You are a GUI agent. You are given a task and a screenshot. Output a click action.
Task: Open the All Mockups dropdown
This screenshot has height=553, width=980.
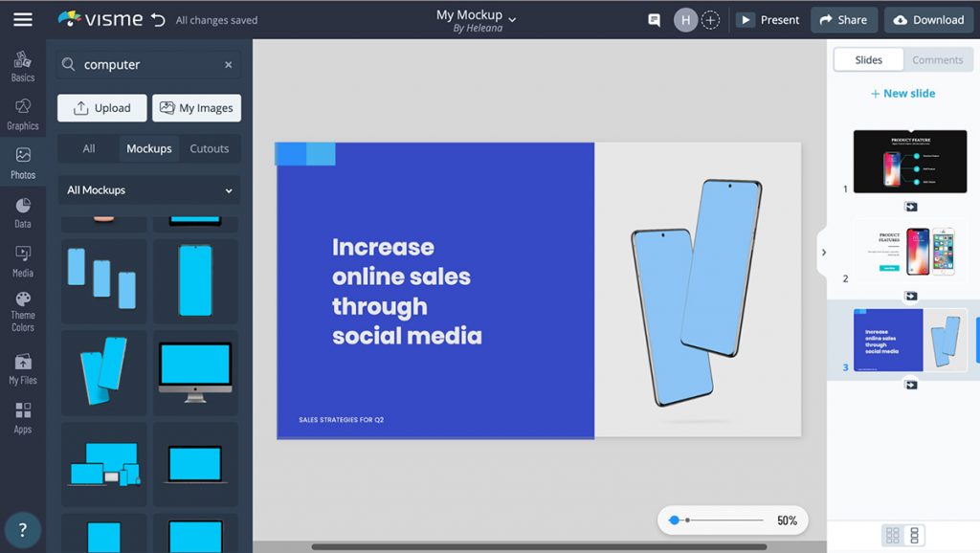point(148,190)
